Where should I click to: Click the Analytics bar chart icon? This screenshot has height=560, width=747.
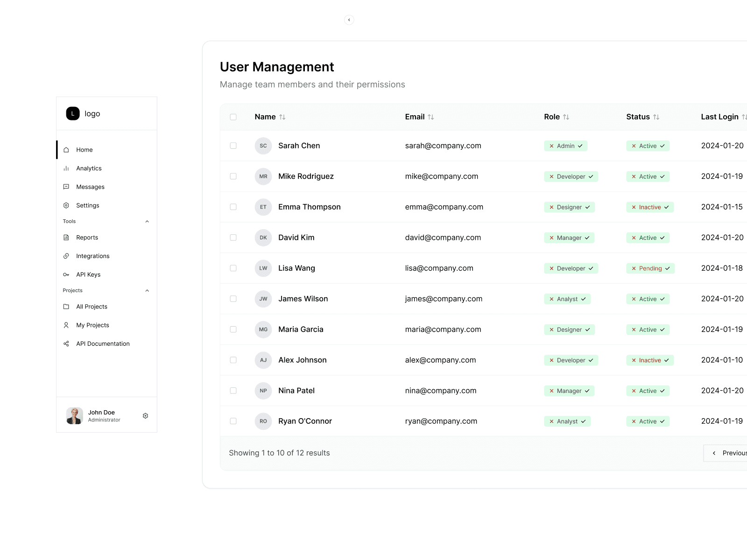(x=66, y=168)
